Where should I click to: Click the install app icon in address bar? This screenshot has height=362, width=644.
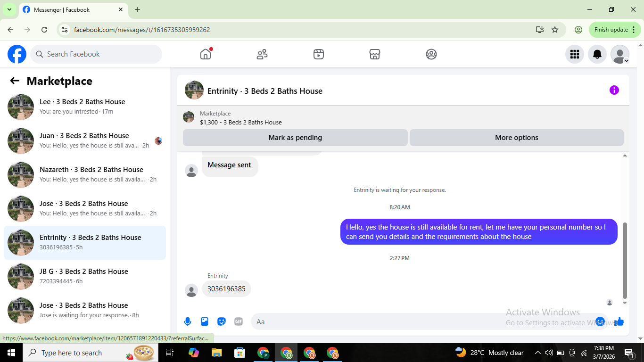pyautogui.click(x=540, y=30)
